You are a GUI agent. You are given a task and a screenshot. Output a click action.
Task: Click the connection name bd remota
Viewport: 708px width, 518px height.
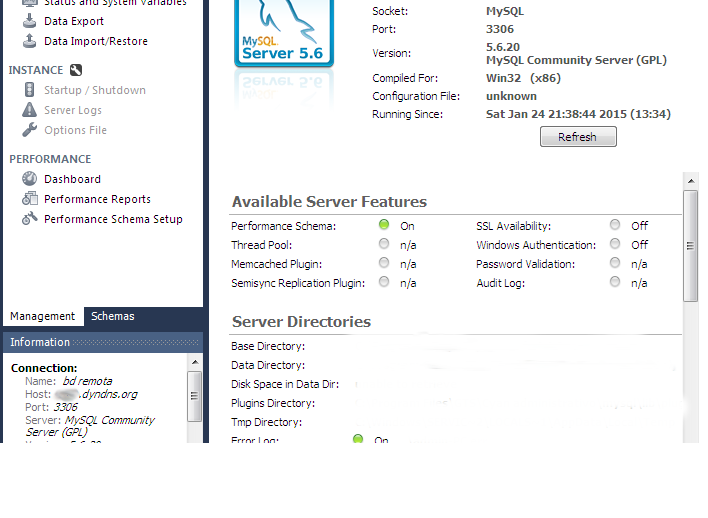click(87, 381)
